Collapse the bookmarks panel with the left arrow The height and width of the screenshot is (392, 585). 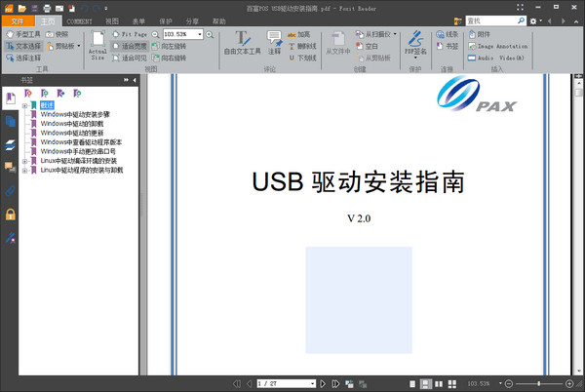135,80
